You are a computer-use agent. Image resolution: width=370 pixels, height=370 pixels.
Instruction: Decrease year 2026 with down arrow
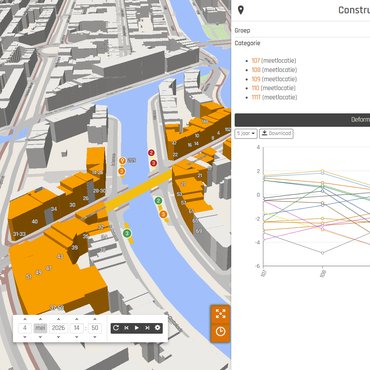58,337
